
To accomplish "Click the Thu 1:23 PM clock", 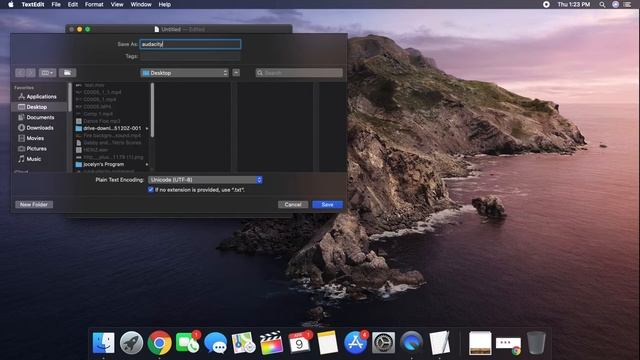I will [x=573, y=4].
